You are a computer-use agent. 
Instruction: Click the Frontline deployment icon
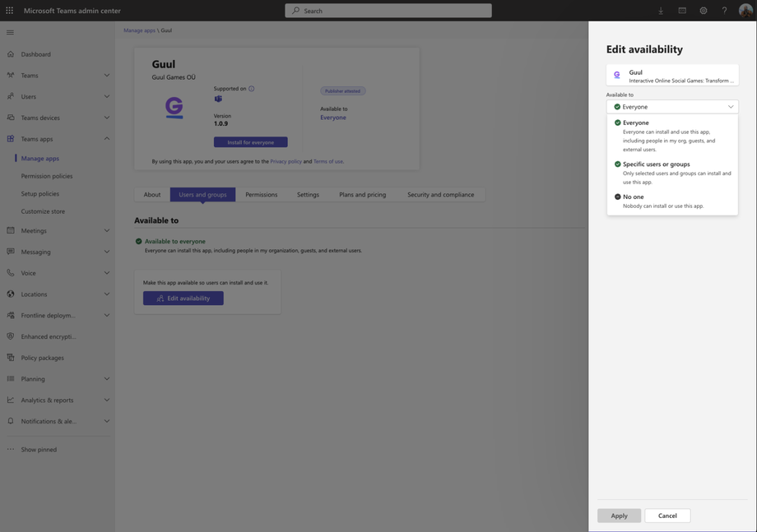[x=11, y=316]
